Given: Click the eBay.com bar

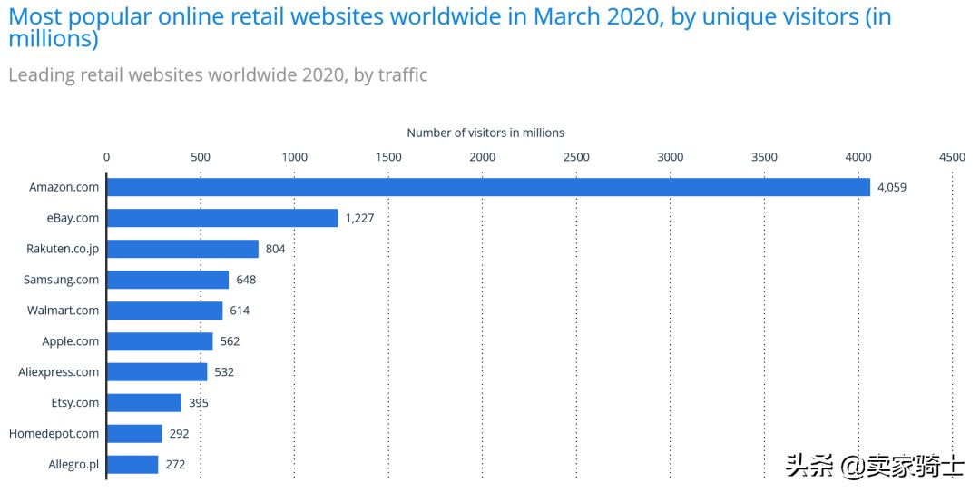Looking at the screenshot, I should pos(222,218).
